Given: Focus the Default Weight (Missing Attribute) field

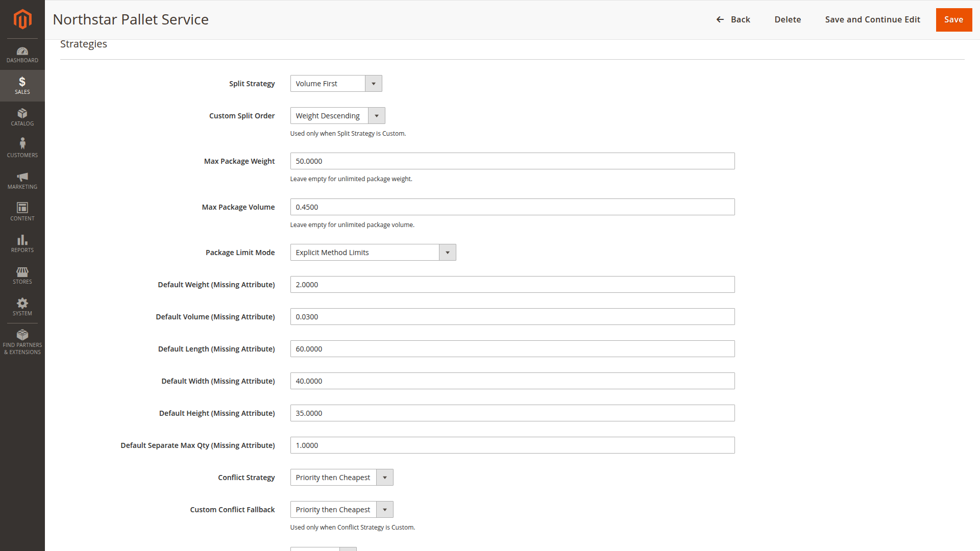Looking at the screenshot, I should (x=512, y=285).
